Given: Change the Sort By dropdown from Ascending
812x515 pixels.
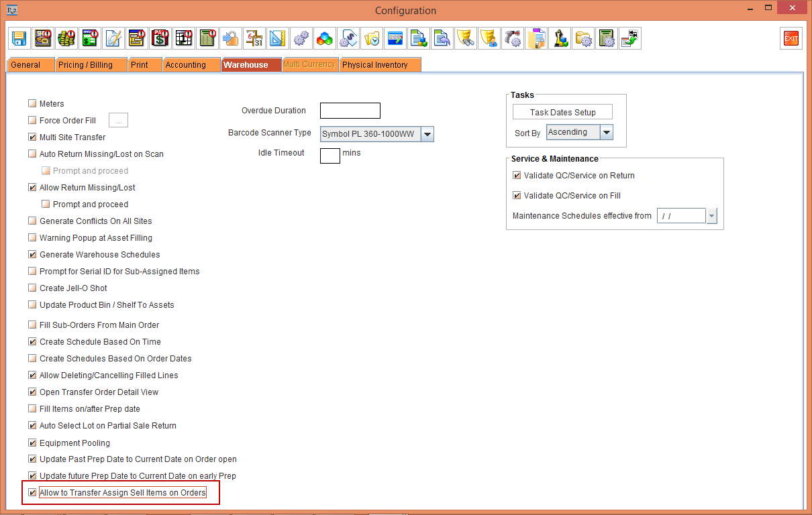Looking at the screenshot, I should pos(606,132).
